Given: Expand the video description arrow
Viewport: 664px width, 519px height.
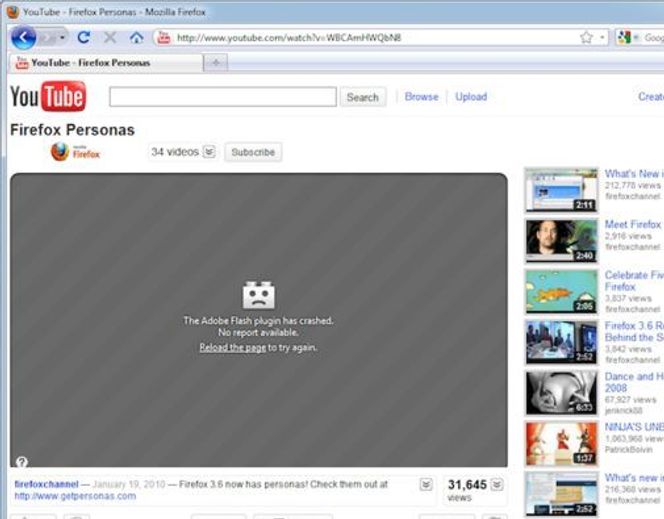Looking at the screenshot, I should click(x=426, y=485).
